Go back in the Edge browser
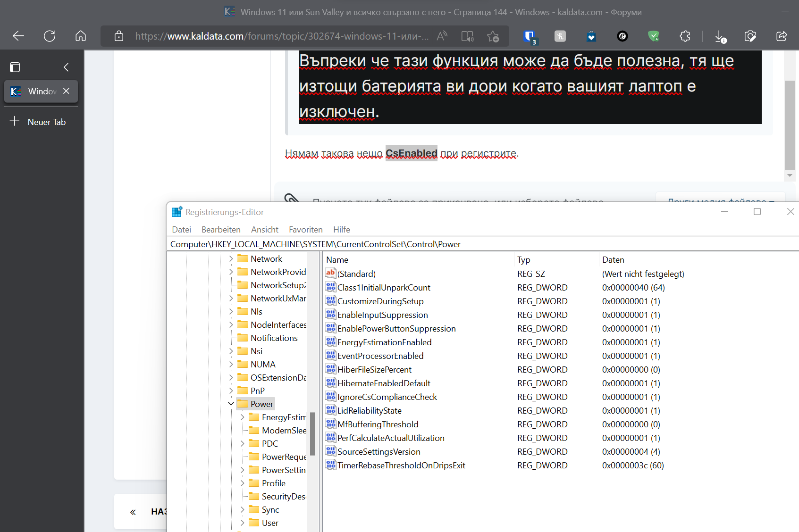Screen dimensions: 799x532 18,36
